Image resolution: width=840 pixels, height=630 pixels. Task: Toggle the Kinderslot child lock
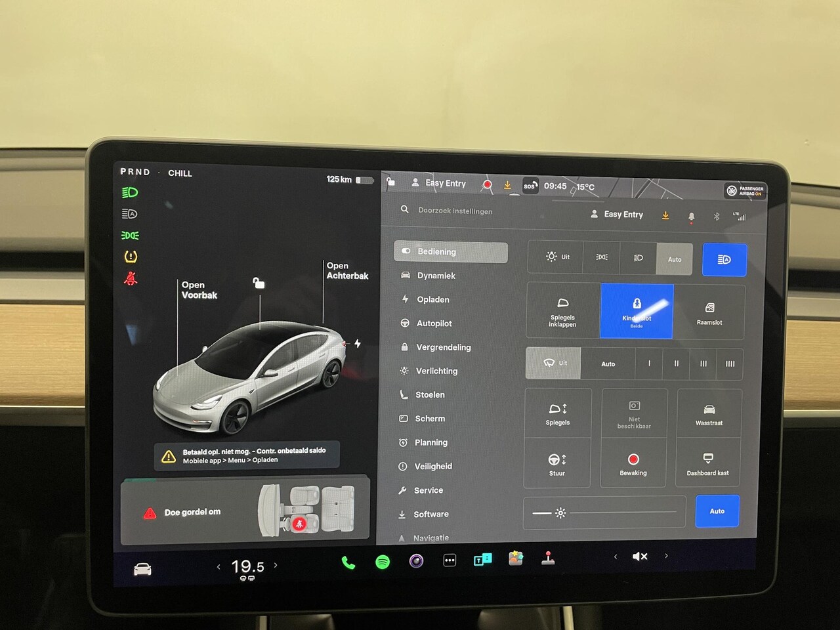click(637, 311)
